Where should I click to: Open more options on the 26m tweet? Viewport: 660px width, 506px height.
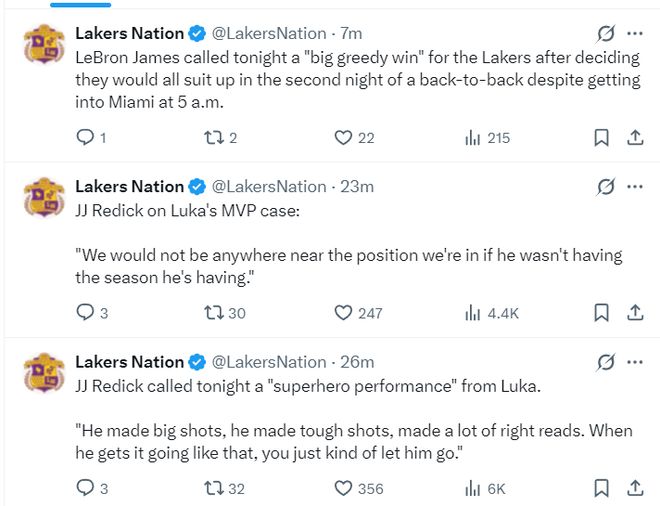coord(634,362)
